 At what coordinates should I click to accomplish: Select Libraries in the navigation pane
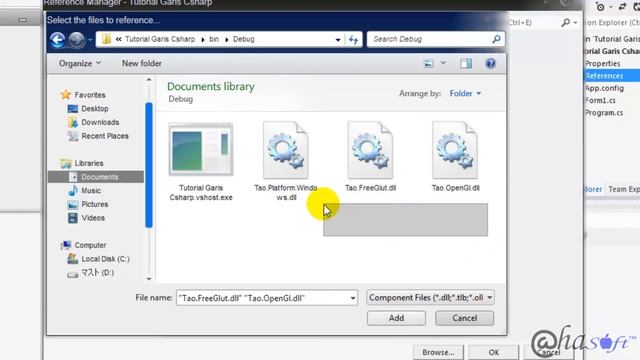point(89,163)
